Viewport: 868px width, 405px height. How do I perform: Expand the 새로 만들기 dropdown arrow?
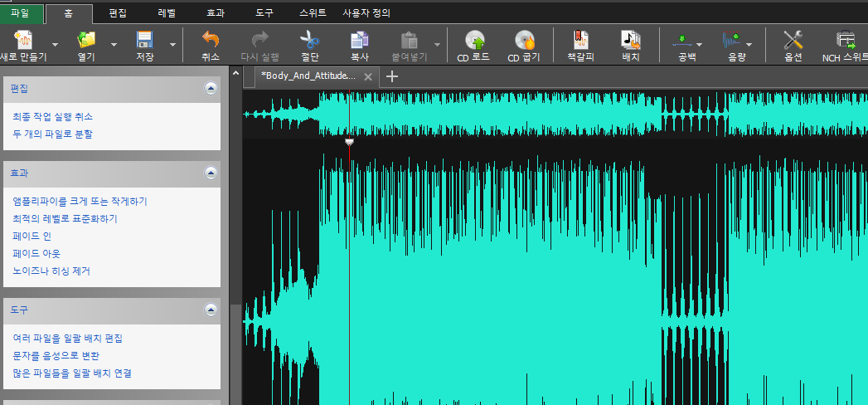(55, 44)
